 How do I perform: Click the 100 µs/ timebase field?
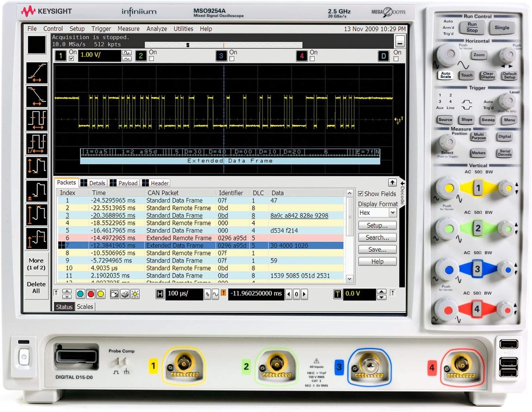pos(184,294)
